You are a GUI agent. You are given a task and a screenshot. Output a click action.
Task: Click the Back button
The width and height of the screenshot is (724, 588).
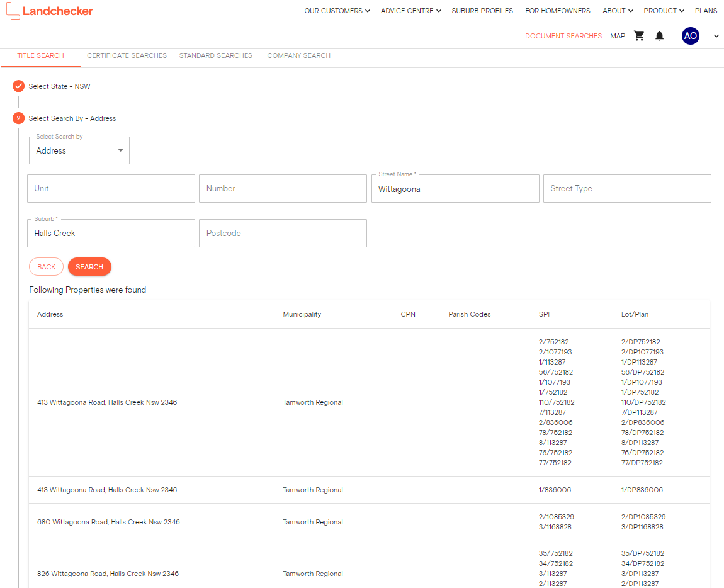tap(46, 266)
